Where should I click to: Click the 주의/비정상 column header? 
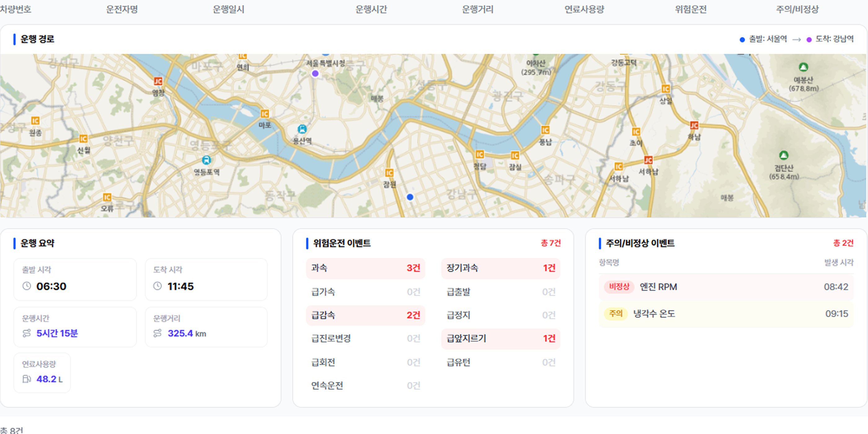click(798, 9)
